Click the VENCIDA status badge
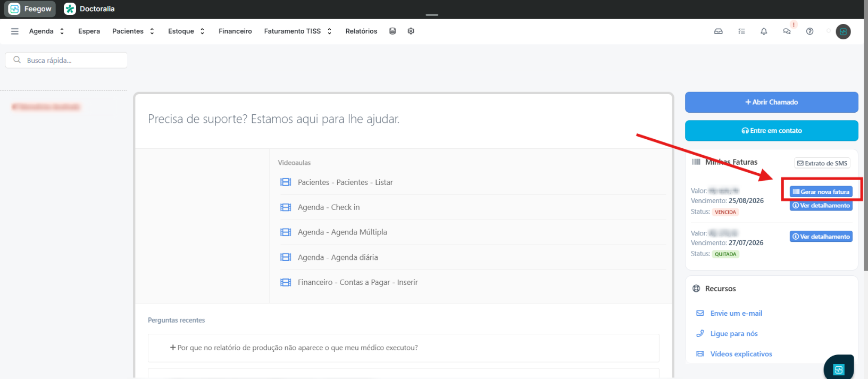Viewport: 868px width, 379px height. (x=725, y=212)
